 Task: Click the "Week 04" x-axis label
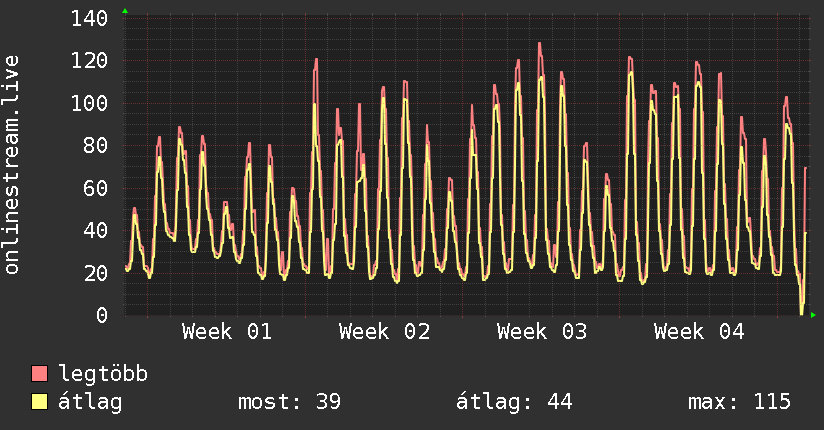click(x=699, y=332)
